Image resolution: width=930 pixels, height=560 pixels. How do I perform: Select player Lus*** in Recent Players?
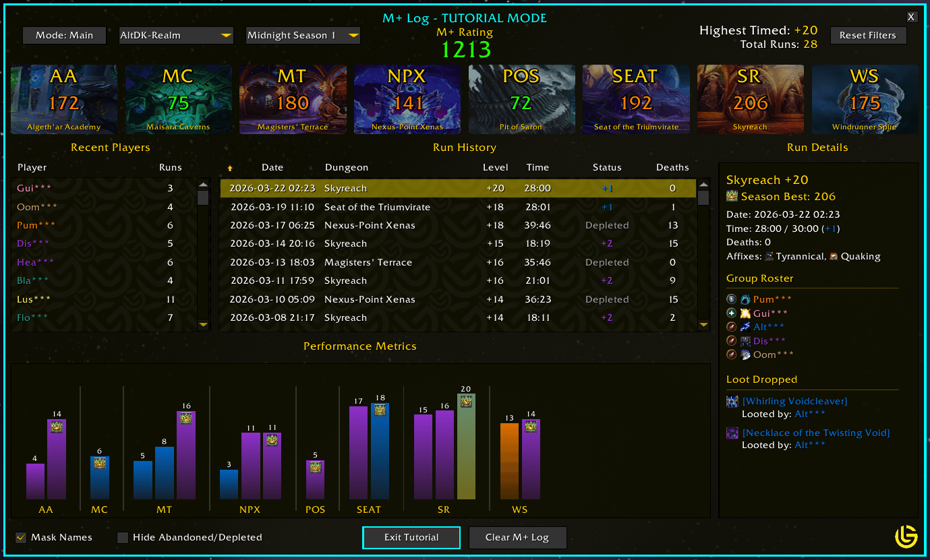(x=104, y=300)
